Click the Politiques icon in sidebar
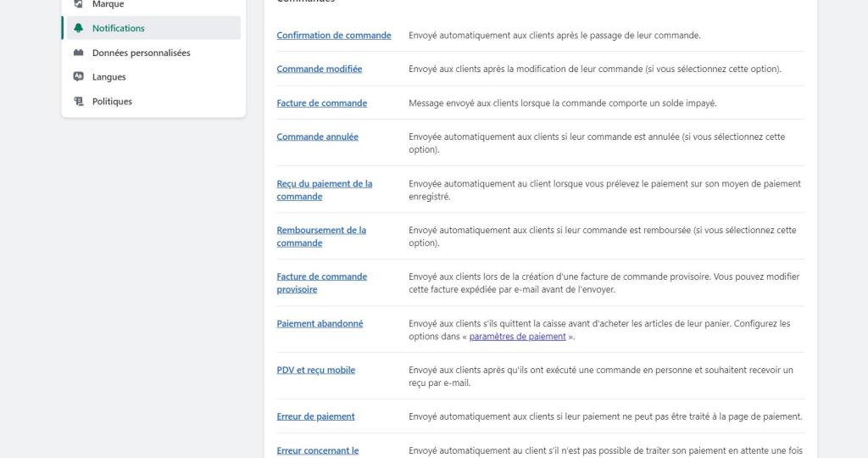Image resolution: width=868 pixels, height=458 pixels. [79, 101]
